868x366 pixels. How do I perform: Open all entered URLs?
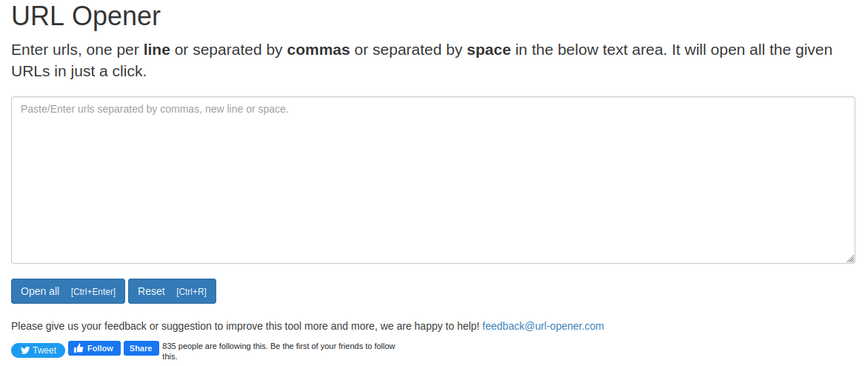[x=68, y=291]
